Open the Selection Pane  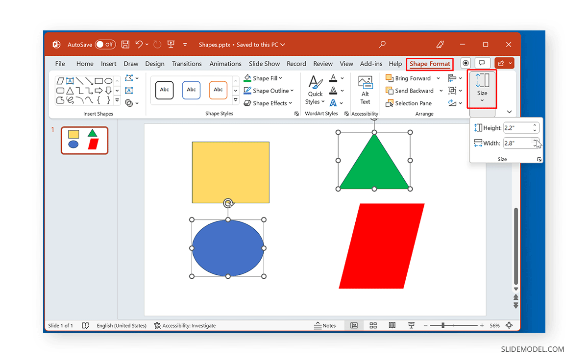point(409,103)
